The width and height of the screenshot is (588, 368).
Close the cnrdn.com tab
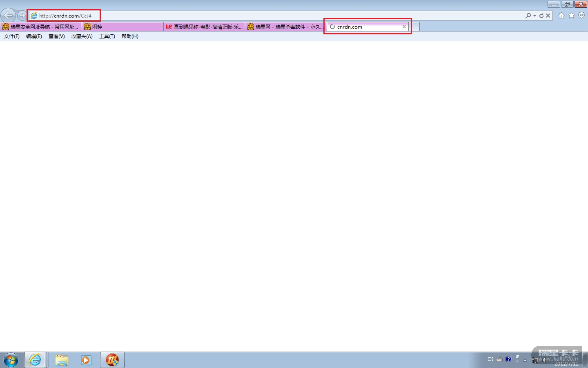(x=404, y=27)
